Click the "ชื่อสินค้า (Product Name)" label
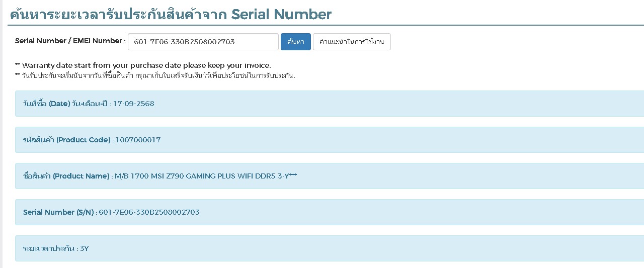The width and height of the screenshot is (644, 268). pyautogui.click(x=66, y=176)
